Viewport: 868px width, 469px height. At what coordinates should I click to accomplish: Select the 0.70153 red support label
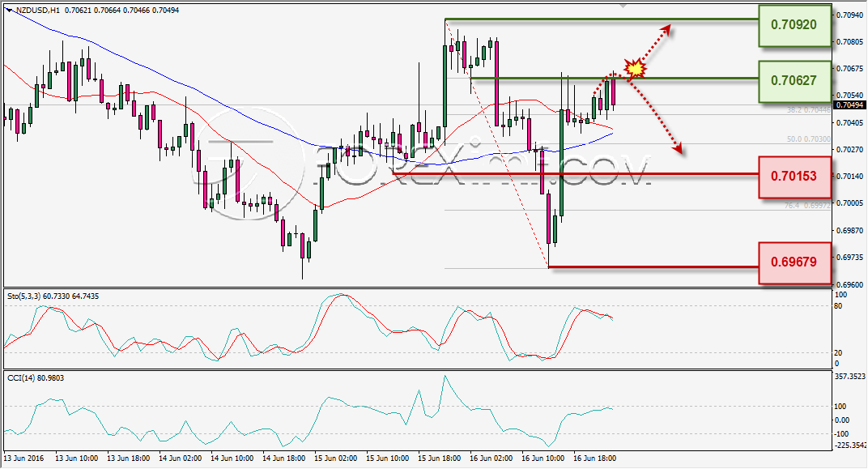click(794, 177)
